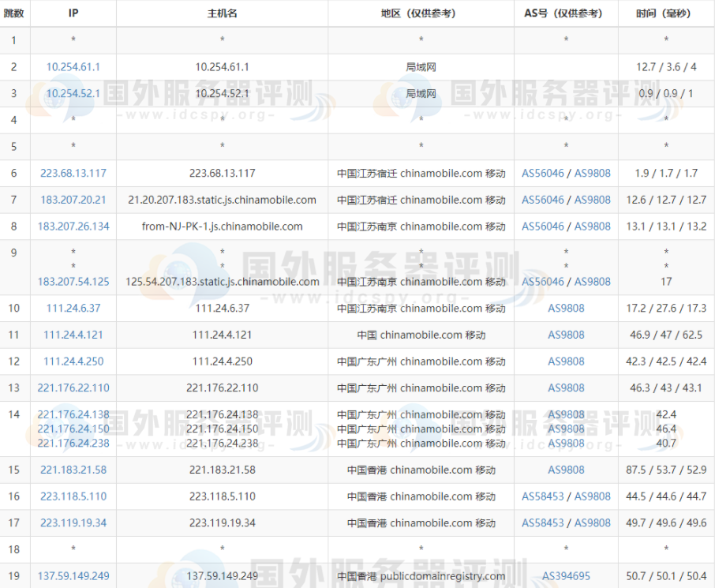This screenshot has height=588, width=715.
Task: Click the 地区 (仅供参考) column header
Action: pos(421,13)
